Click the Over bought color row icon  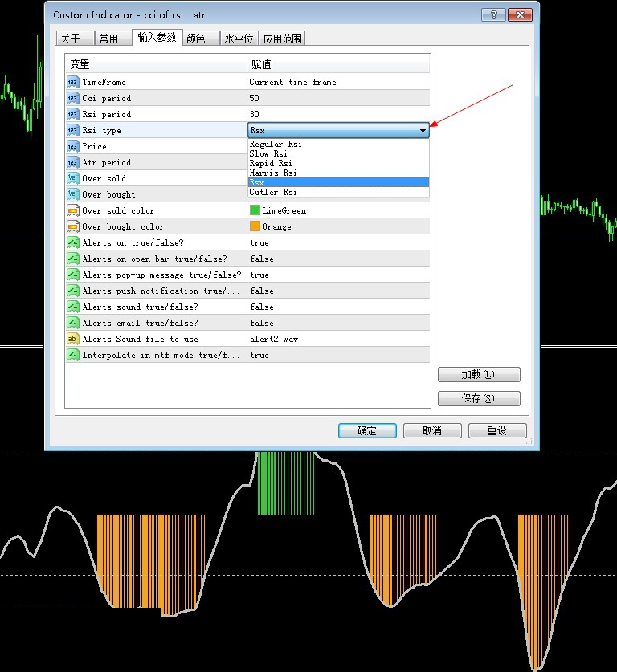tap(73, 226)
